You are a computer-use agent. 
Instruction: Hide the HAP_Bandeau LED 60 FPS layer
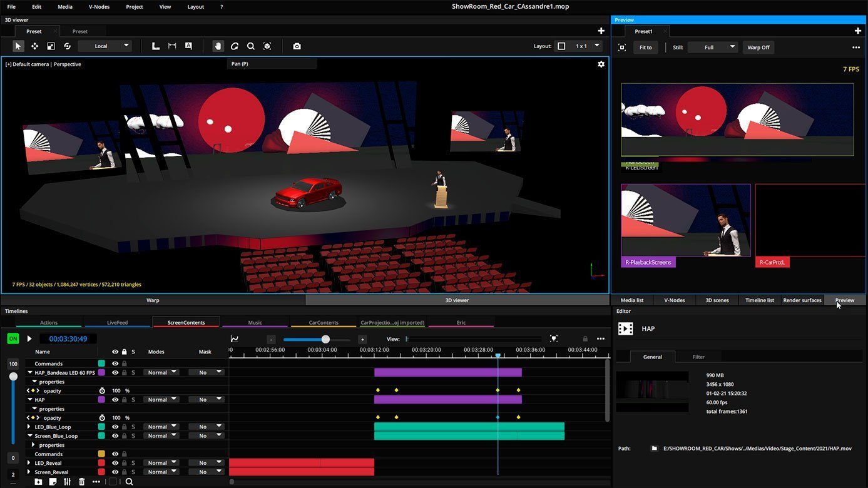115,372
